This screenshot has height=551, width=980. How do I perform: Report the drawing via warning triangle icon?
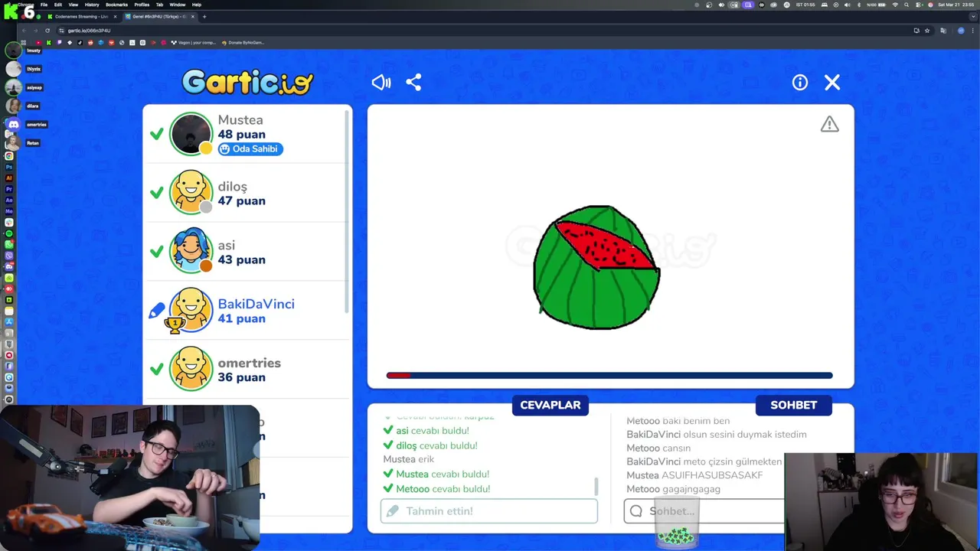tap(830, 124)
